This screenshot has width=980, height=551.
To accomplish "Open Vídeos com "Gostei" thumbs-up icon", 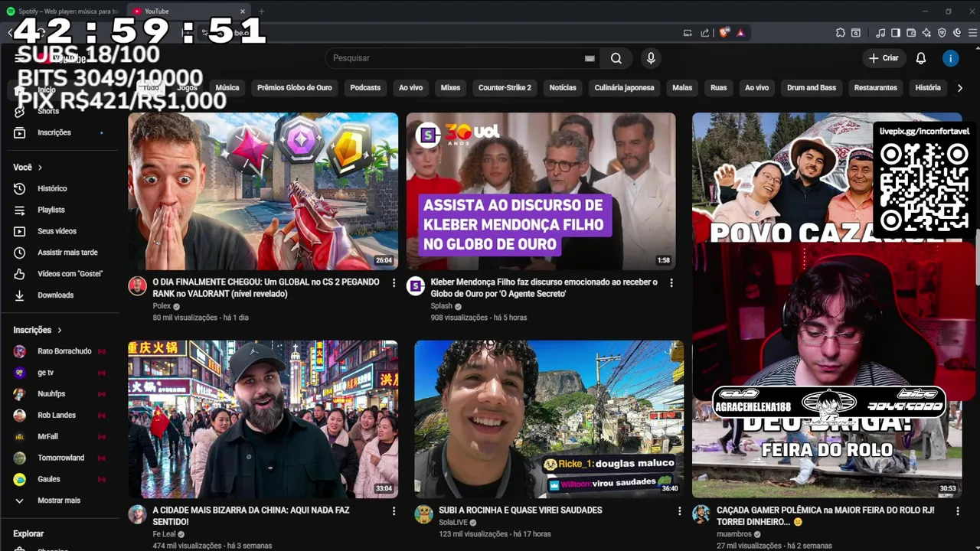I will 20,274.
